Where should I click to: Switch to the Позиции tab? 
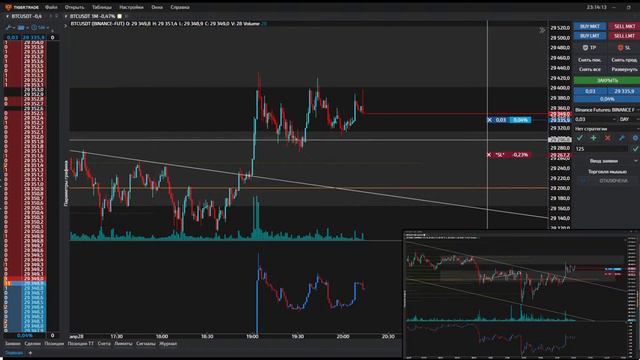coord(54,344)
